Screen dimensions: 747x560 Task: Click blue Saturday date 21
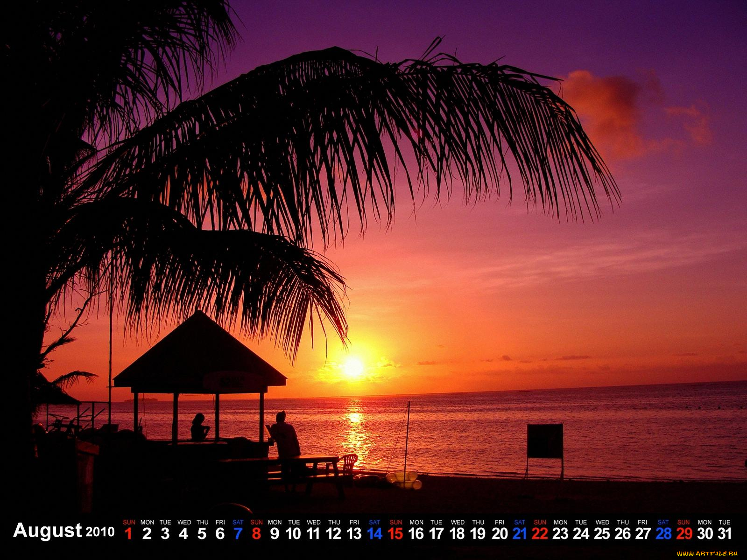point(519,533)
